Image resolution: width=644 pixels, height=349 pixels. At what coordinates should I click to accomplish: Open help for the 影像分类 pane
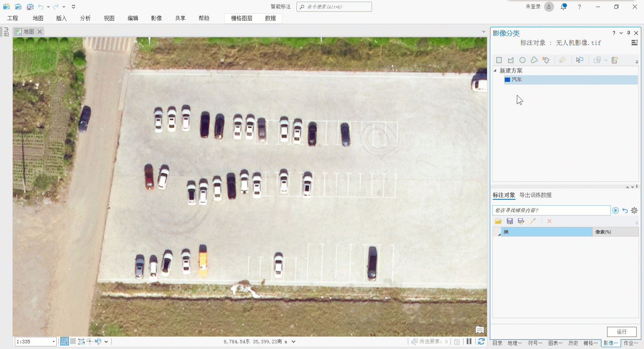[x=614, y=33]
